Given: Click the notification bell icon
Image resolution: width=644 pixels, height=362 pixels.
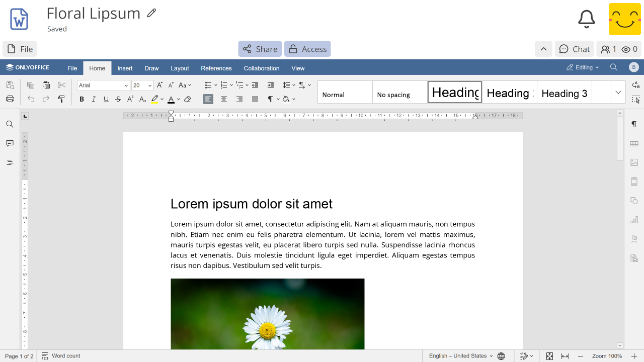Looking at the screenshot, I should pyautogui.click(x=586, y=19).
